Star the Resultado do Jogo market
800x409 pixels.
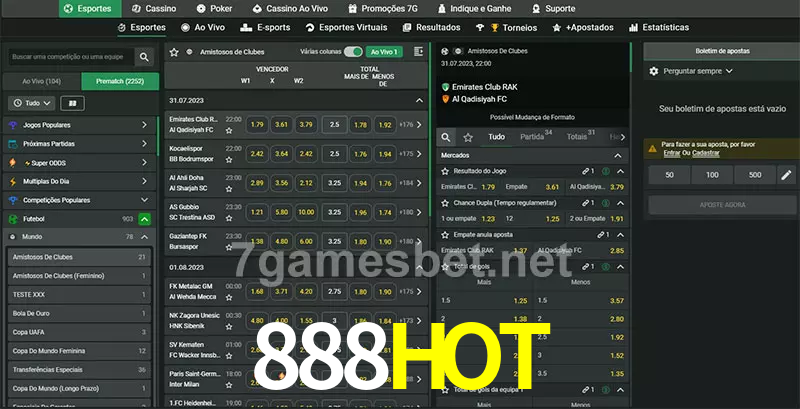point(445,171)
